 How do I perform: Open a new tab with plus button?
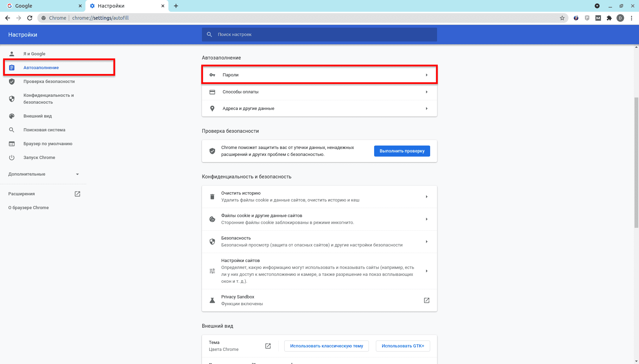click(176, 6)
